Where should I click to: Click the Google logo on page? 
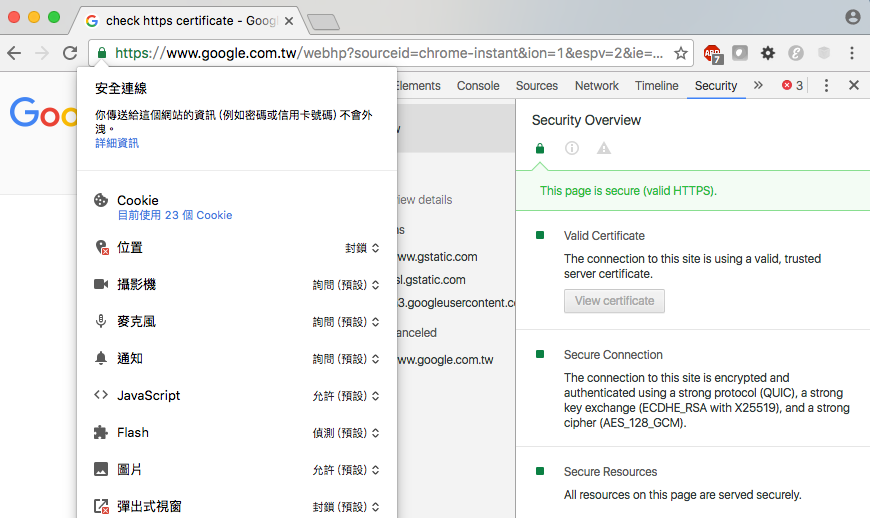(x=43, y=113)
